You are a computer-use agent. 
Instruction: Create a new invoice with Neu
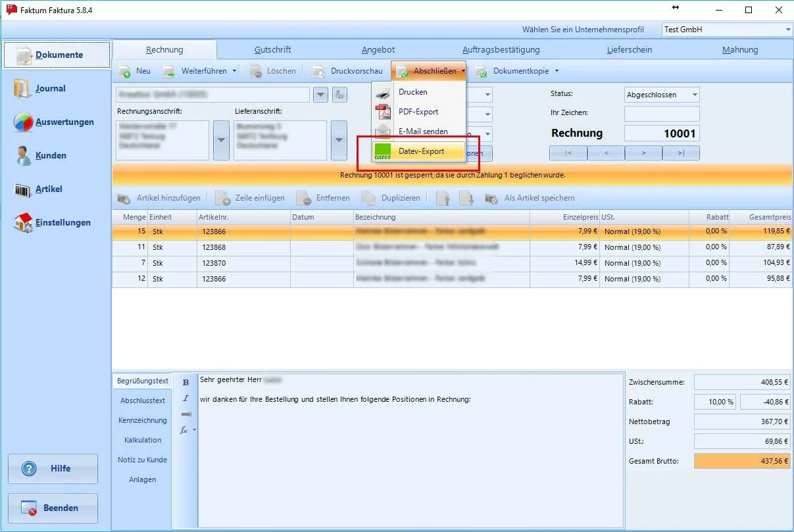(136, 71)
